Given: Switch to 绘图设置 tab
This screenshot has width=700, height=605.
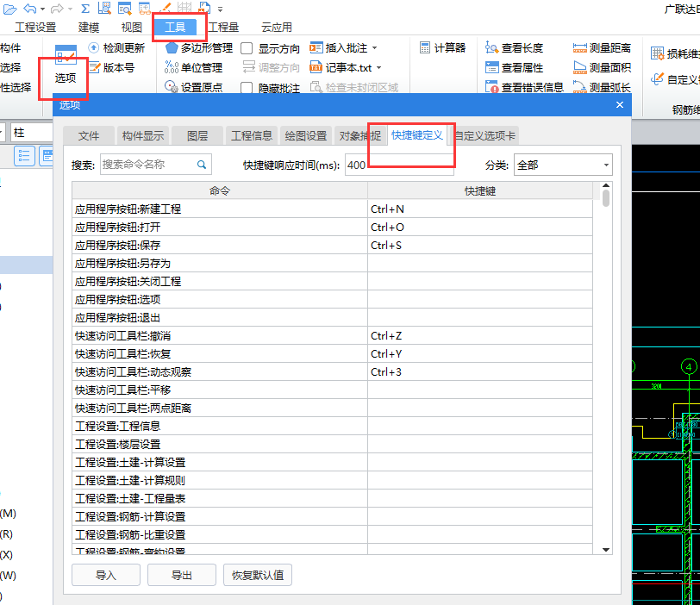Looking at the screenshot, I should (306, 135).
